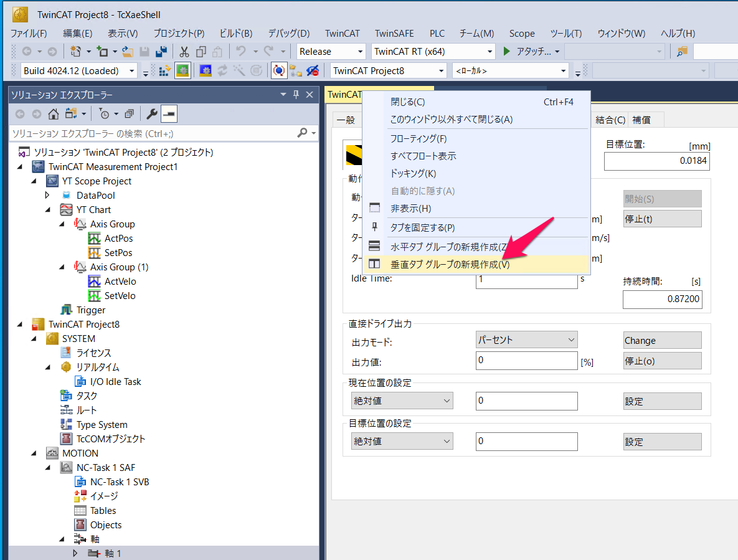Screen dimensions: 738x560
Task: Click the 設定 button for 目標位置の設定
Action: (662, 442)
